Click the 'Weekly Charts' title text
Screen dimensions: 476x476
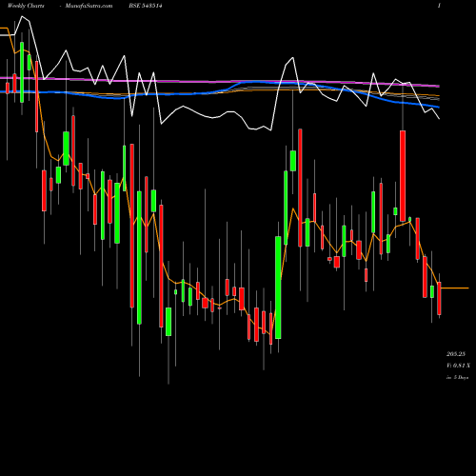pos(26,6)
